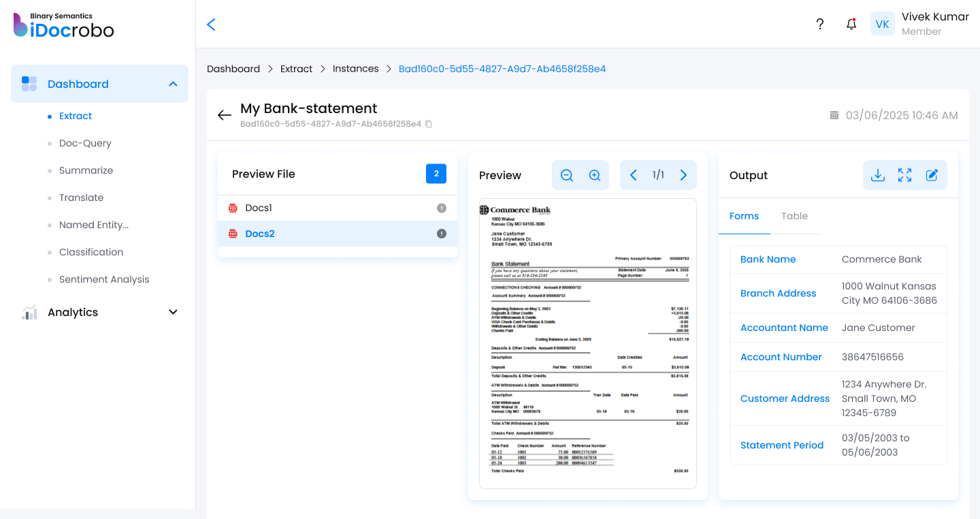Download the extracted output
Image resolution: width=980 pixels, height=519 pixels.
pyautogui.click(x=877, y=175)
